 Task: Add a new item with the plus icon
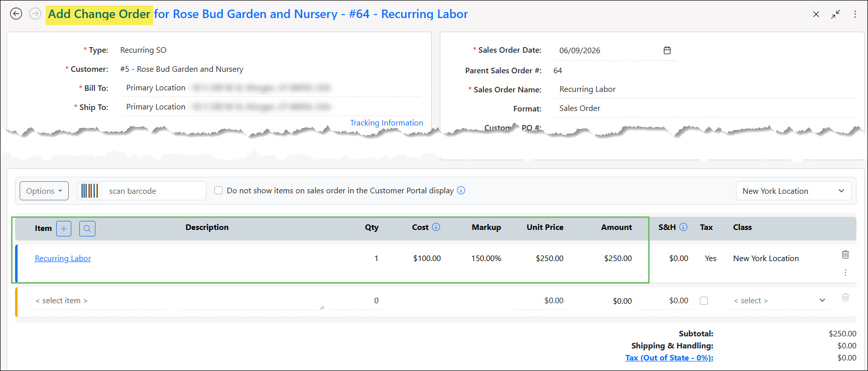(x=64, y=228)
